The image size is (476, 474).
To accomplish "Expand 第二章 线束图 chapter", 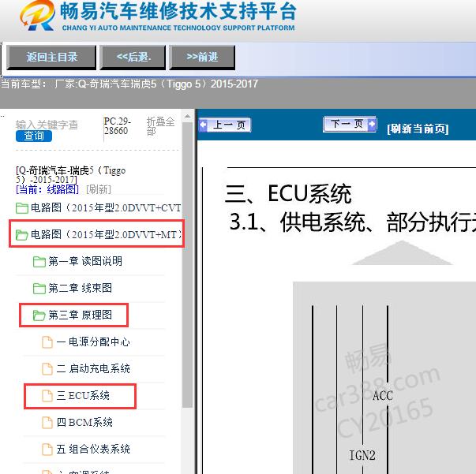I will point(81,288).
